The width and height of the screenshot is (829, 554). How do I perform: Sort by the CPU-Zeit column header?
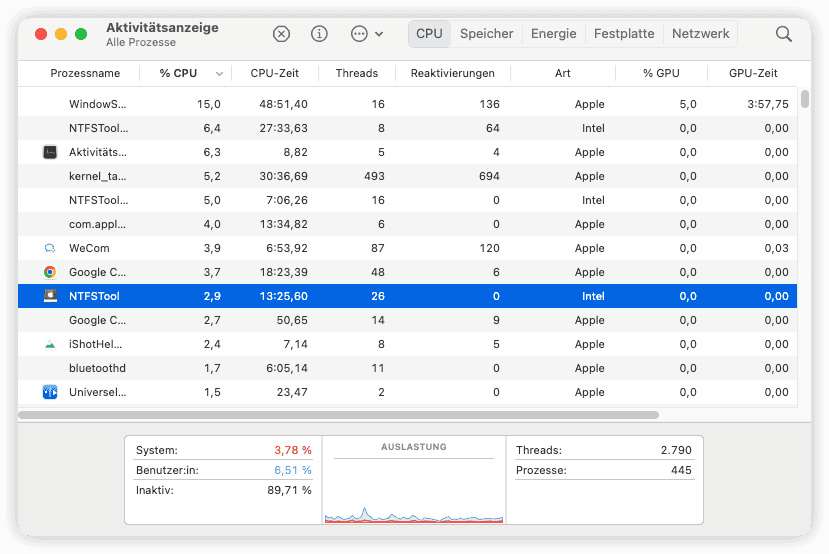click(x=274, y=73)
